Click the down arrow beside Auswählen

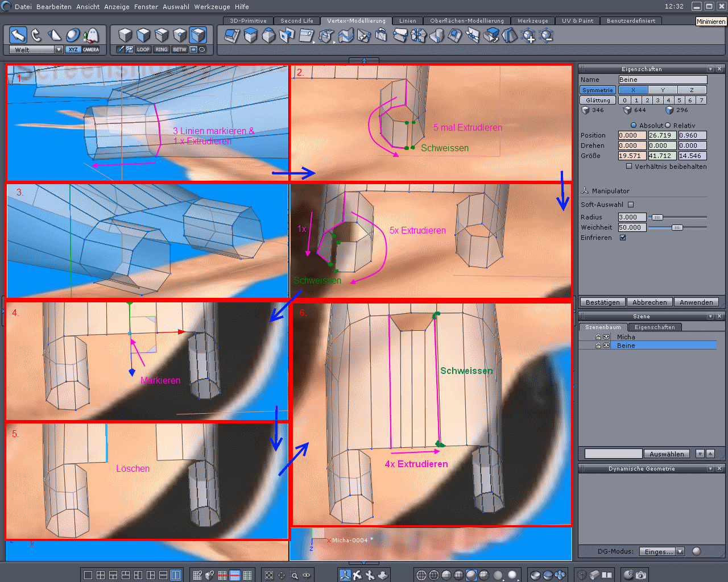coord(700,454)
